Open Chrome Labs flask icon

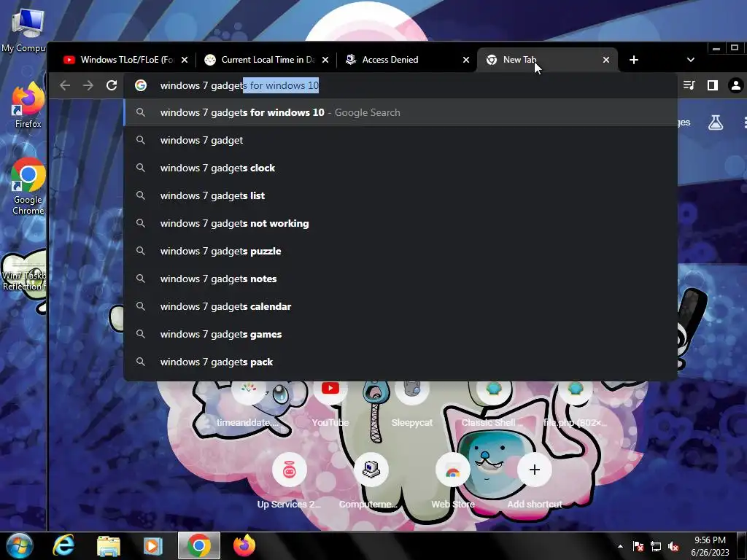[715, 122]
